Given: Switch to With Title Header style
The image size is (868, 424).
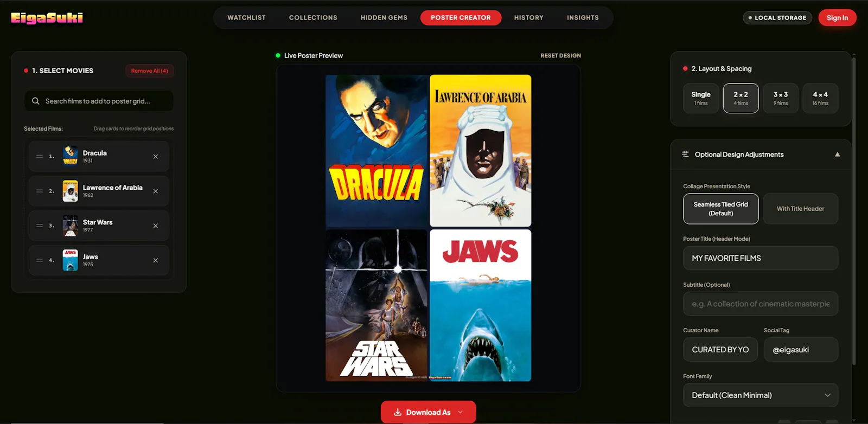Looking at the screenshot, I should 801,209.
